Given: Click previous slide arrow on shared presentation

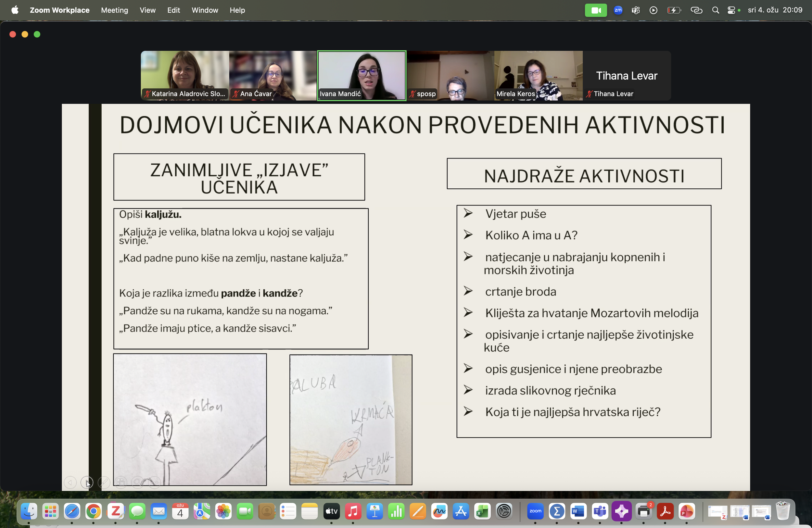Looking at the screenshot, I should (70, 482).
